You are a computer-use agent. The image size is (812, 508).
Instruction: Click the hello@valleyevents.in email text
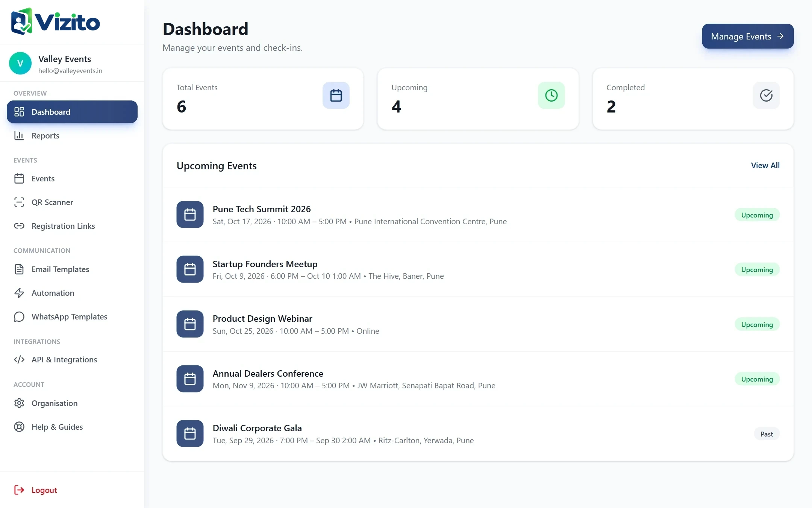coord(70,71)
